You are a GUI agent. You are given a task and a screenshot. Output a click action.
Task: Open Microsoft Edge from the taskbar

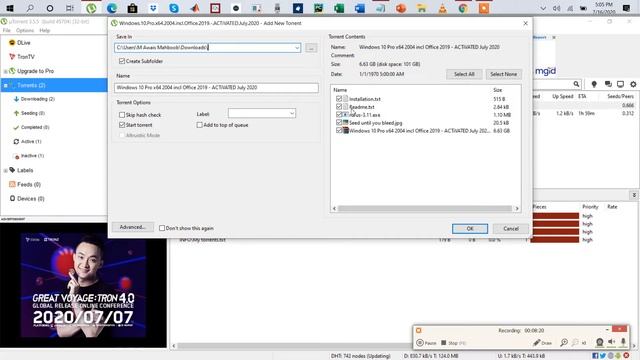(112, 8)
